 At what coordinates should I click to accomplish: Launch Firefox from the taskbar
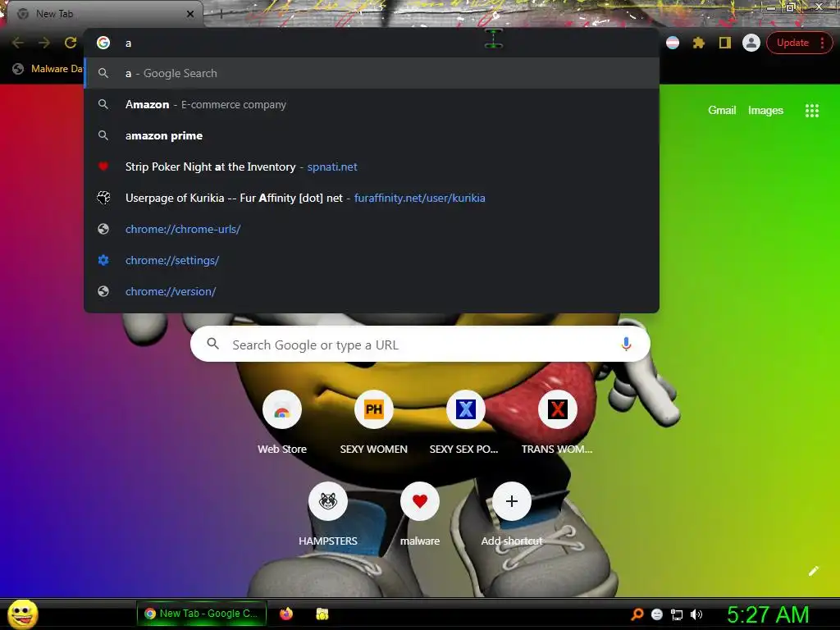(286, 614)
